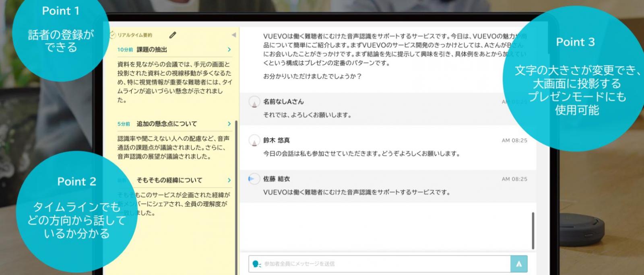This screenshot has width=644, height=275.
Task: Click the 5分前 timestamp label
Action: point(124,124)
